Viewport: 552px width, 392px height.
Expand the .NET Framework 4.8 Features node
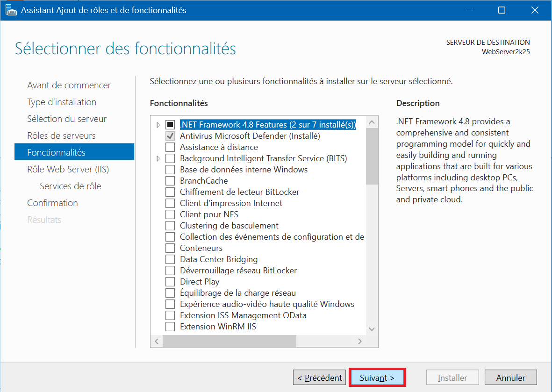[158, 125]
